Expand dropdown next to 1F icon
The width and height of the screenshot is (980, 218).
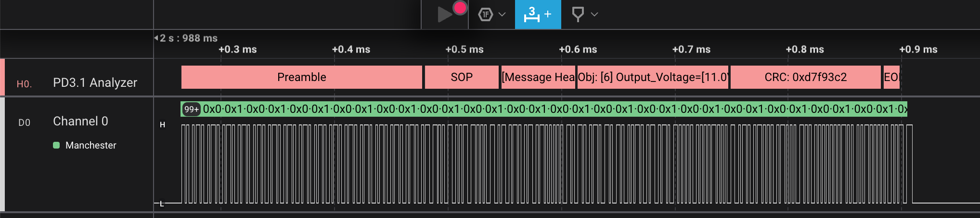pos(502,14)
